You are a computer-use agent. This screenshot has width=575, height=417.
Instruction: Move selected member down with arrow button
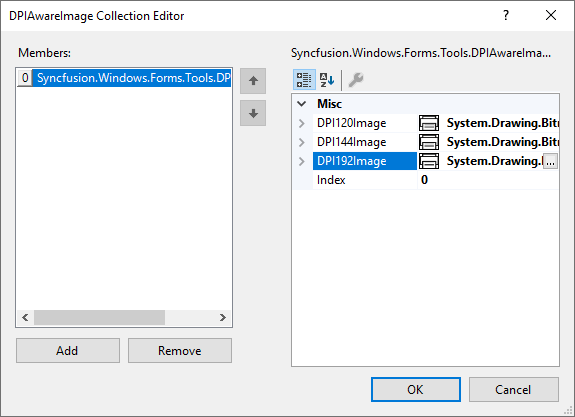point(253,113)
